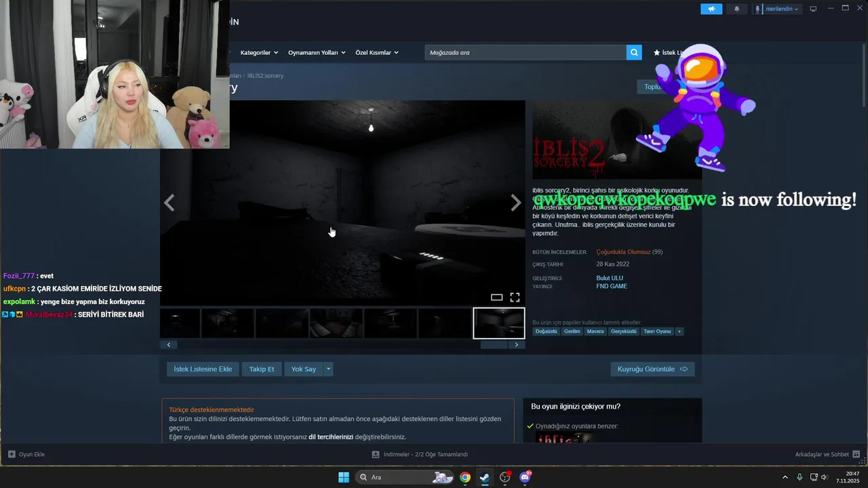
Task: Click the taskbar Ara search box
Action: pos(404,477)
